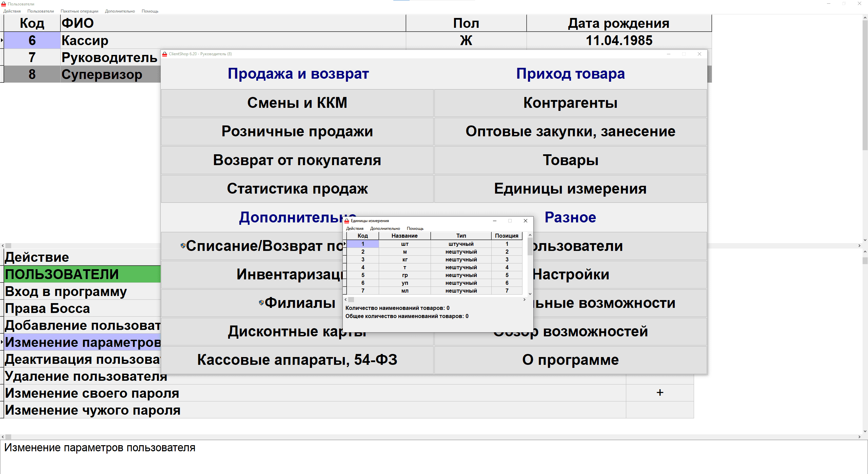Toggle the plus mark for Изменение своего пароля
Image resolution: width=868 pixels, height=474 pixels.
[659, 393]
